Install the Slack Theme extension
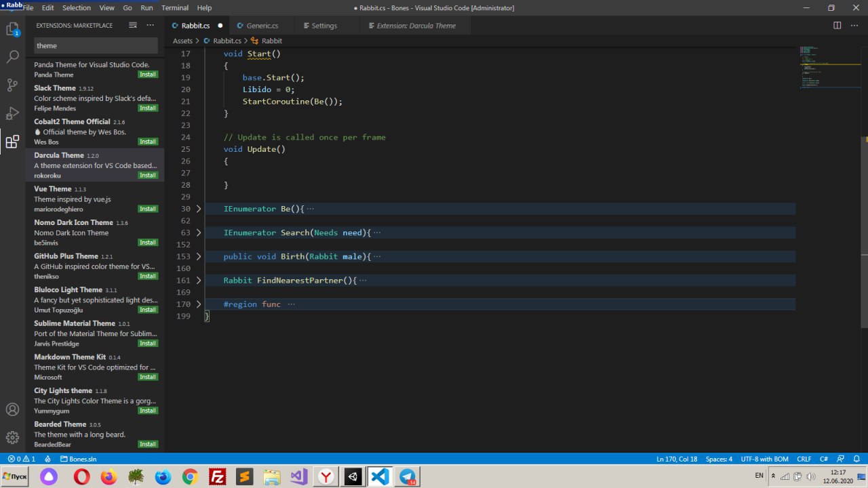The height and width of the screenshot is (488, 868). pos(148,108)
